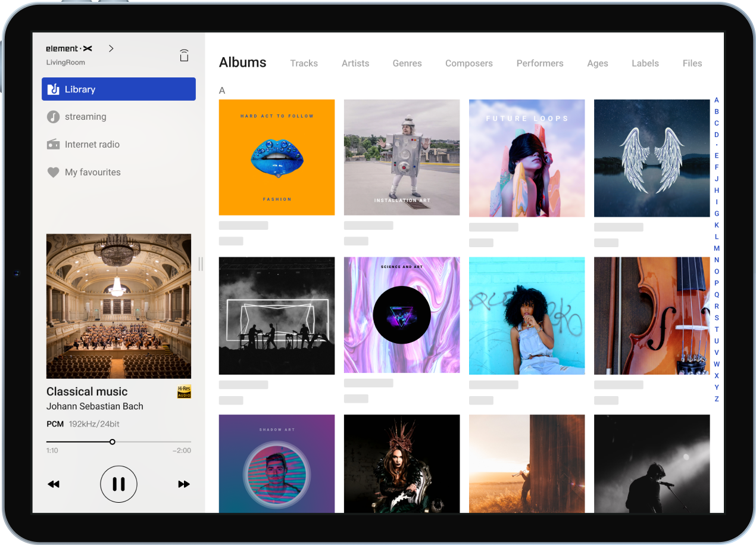Switch to the Composers tab
756x545 pixels.
click(x=469, y=63)
